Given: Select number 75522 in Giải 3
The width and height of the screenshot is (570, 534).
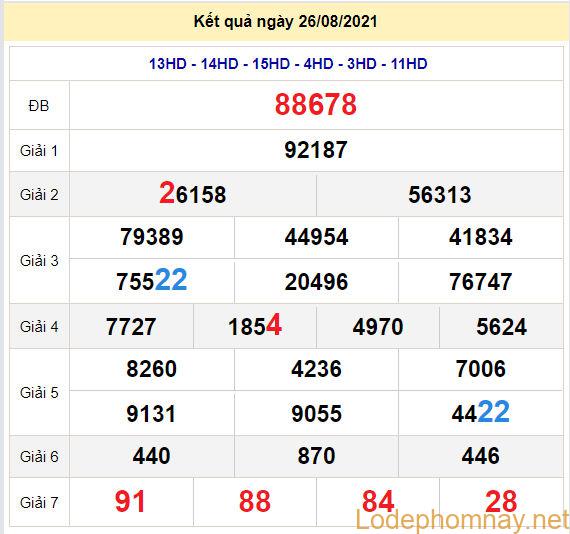Looking at the screenshot, I should point(152,280).
